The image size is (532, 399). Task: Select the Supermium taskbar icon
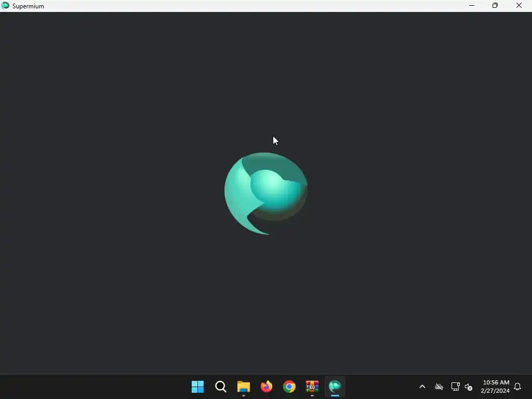[335, 387]
